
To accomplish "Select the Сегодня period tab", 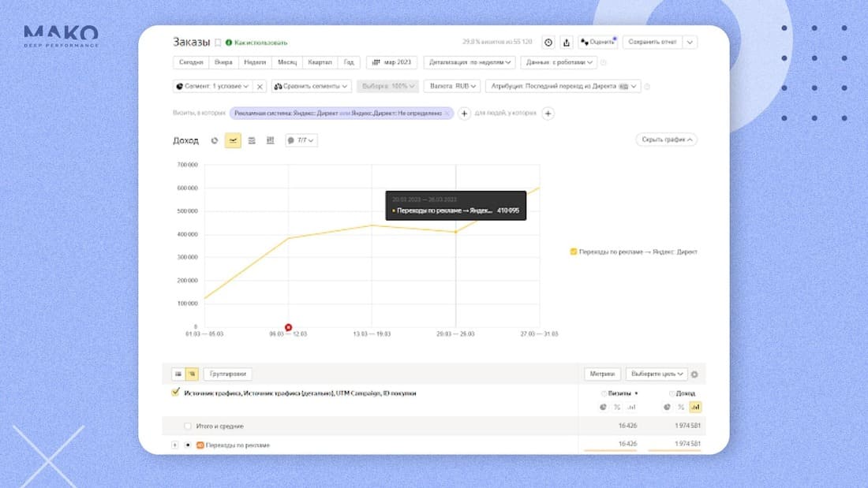I will pos(191,62).
